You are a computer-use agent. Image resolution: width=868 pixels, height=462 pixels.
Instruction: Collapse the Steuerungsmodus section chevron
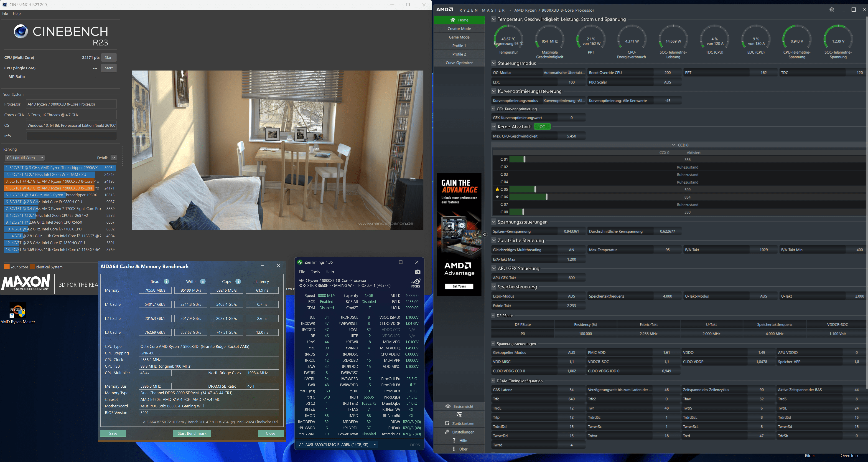coord(494,63)
